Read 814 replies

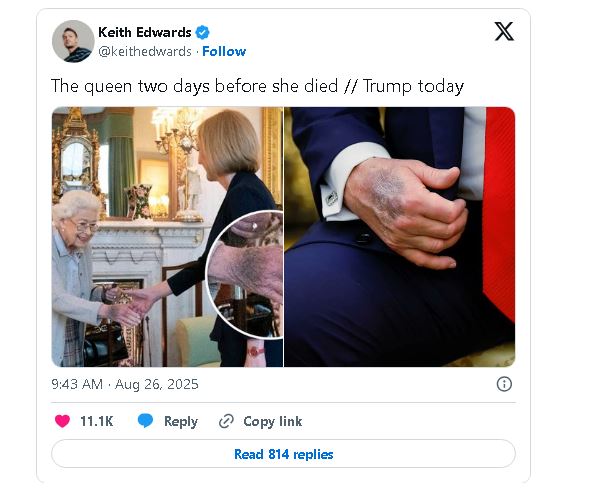[283, 454]
